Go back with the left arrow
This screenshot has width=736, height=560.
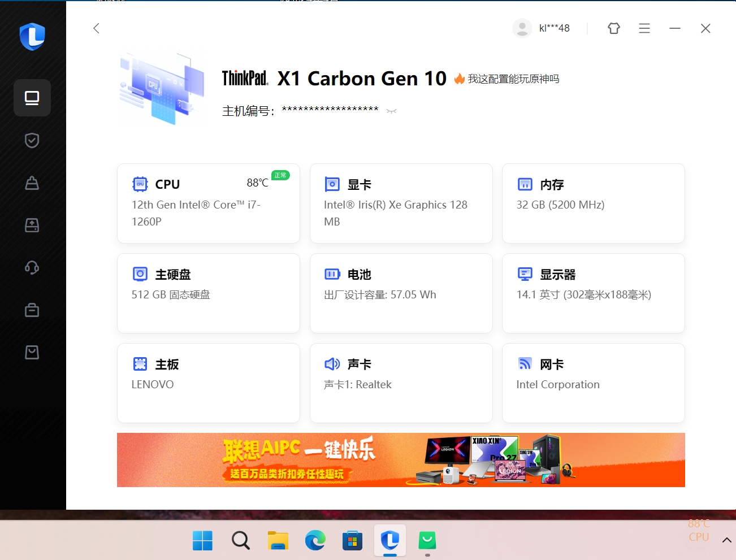[x=96, y=28]
